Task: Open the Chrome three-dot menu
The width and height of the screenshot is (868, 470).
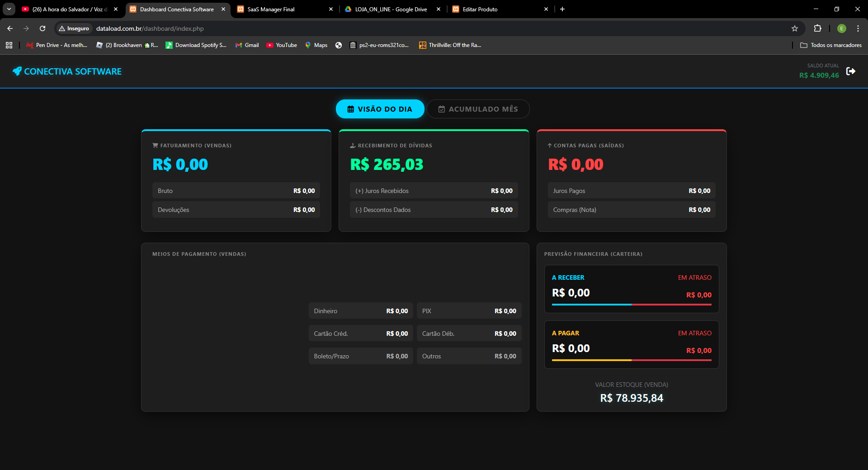Action: (x=858, y=28)
